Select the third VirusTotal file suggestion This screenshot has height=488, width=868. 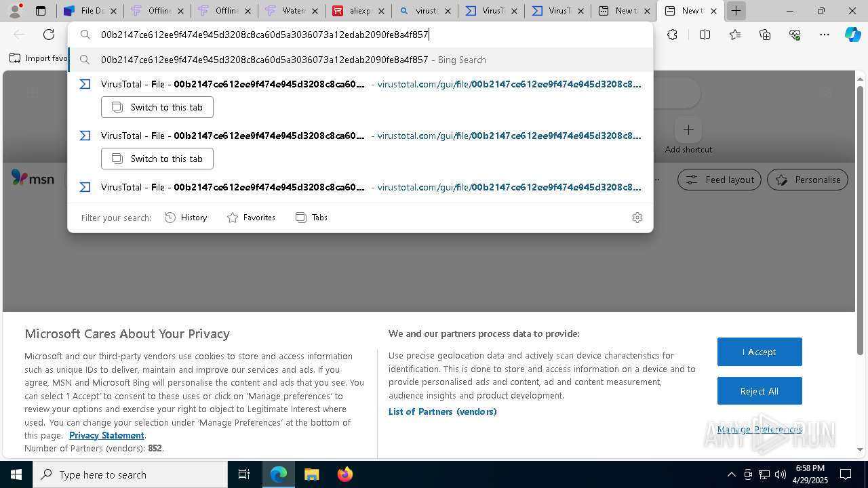pos(360,187)
